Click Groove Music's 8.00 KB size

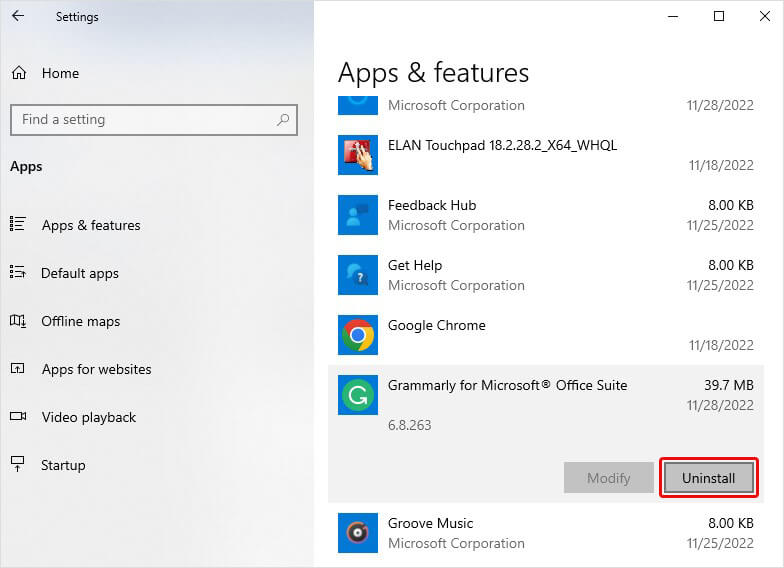click(731, 523)
